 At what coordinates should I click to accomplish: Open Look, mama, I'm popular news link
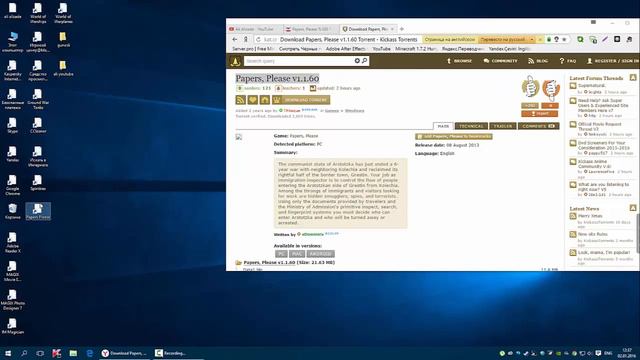click(x=604, y=253)
